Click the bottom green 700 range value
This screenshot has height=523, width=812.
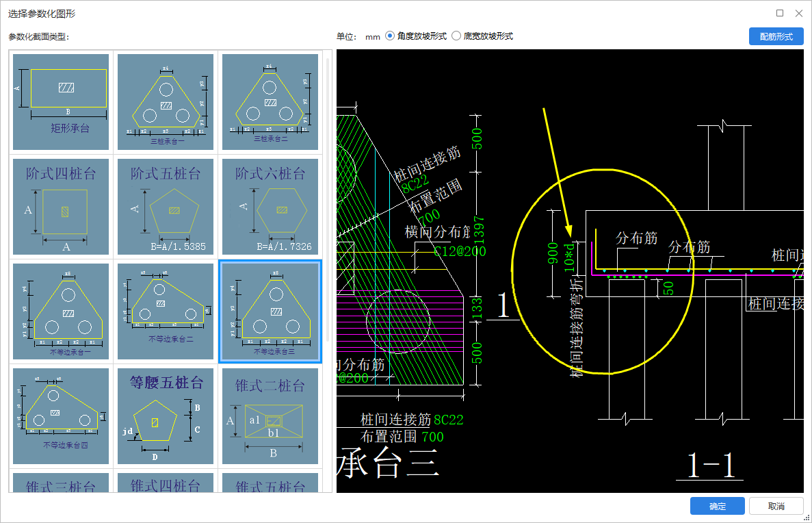coord(432,437)
